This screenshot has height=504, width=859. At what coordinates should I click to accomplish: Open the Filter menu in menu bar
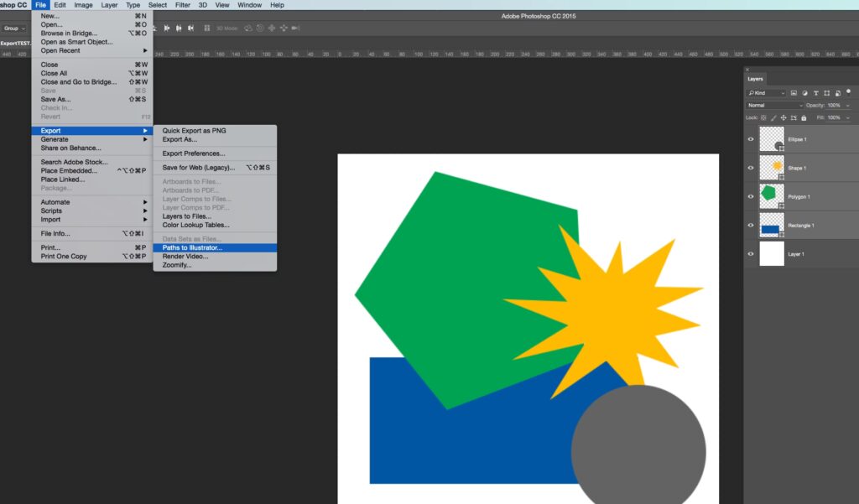click(182, 5)
